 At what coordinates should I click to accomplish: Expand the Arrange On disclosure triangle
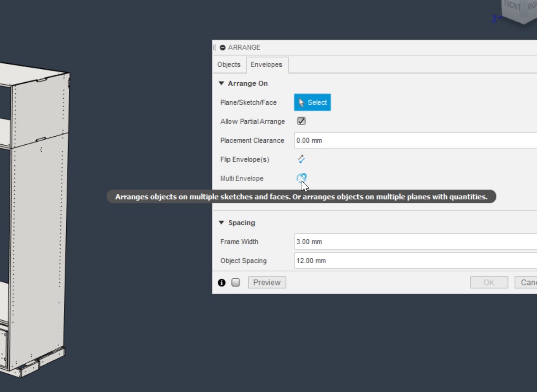pos(221,83)
